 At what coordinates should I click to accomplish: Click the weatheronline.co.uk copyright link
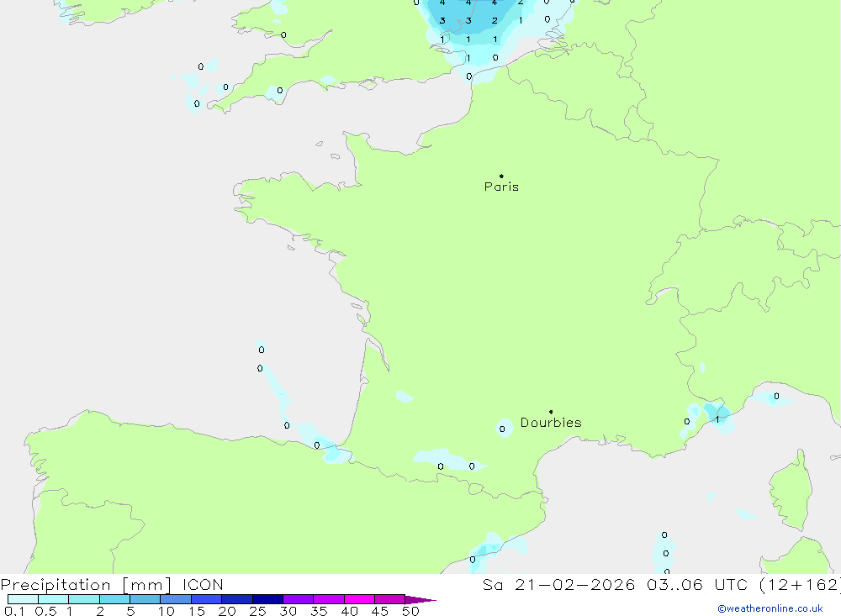[770, 608]
